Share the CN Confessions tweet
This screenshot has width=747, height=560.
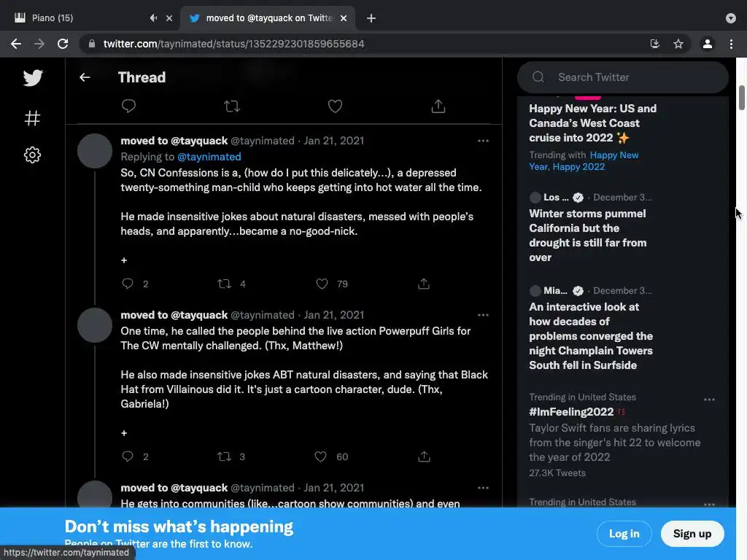pyautogui.click(x=424, y=284)
